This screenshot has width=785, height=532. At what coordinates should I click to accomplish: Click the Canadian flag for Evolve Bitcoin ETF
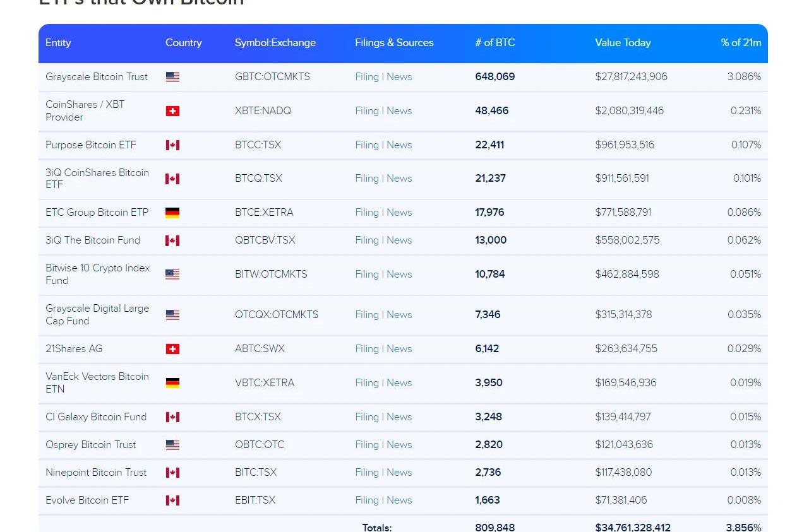(172, 500)
